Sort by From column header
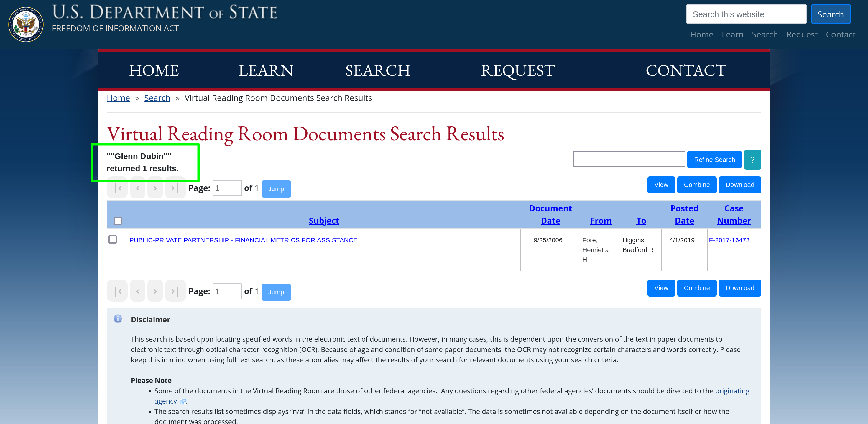 pyautogui.click(x=601, y=221)
